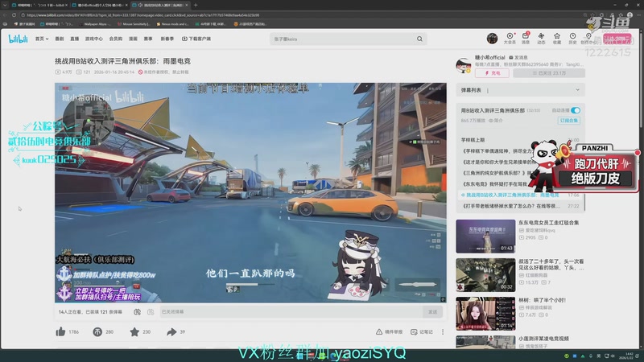Screen dimensions: 644x362
Task: Open the 赛事 nav item
Action: tap(148, 39)
